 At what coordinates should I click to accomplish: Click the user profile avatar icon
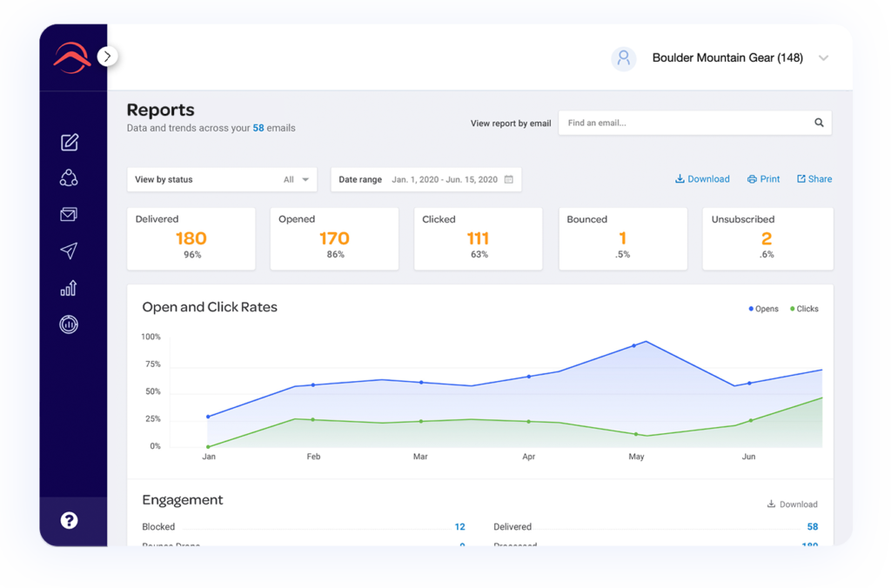click(623, 58)
